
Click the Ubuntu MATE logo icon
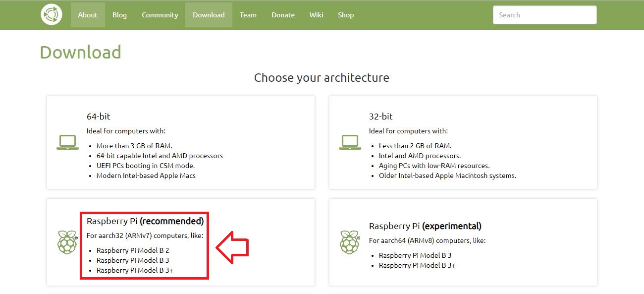click(x=52, y=15)
